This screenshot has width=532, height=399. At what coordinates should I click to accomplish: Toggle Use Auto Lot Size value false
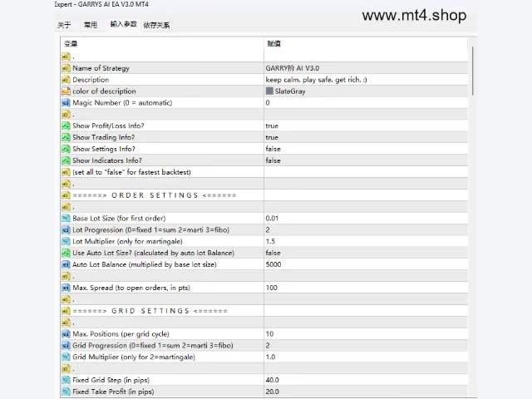point(273,253)
